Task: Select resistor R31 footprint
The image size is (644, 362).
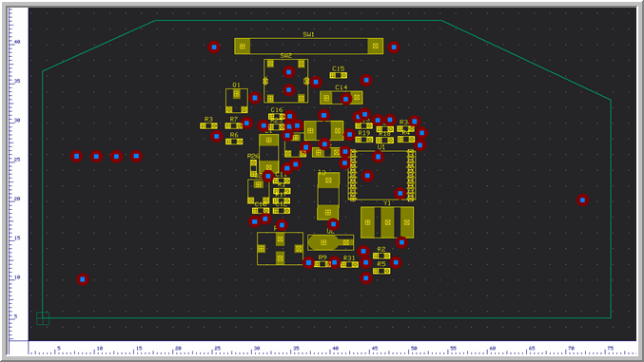Action: coord(349,265)
